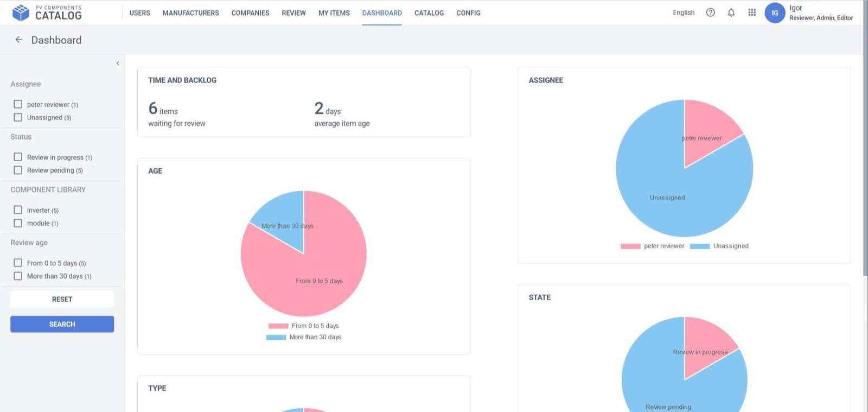This screenshot has width=868, height=412.
Task: Click the 'STATE' chart heading
Action: point(540,297)
